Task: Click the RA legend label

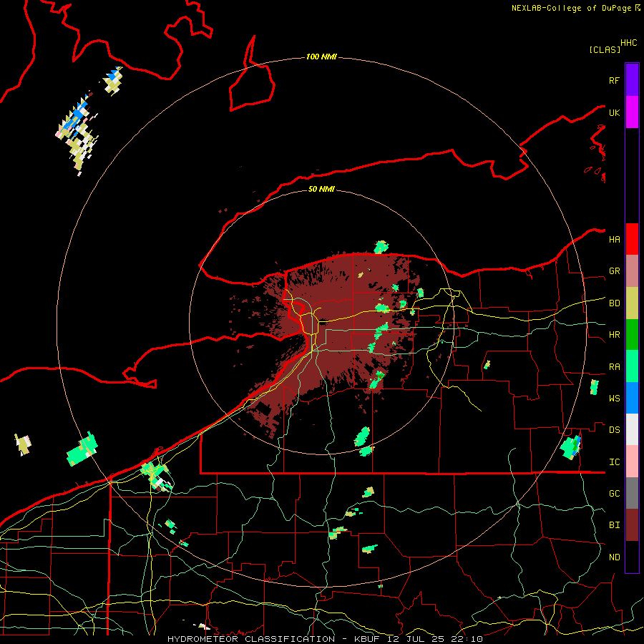Action: pos(614,367)
